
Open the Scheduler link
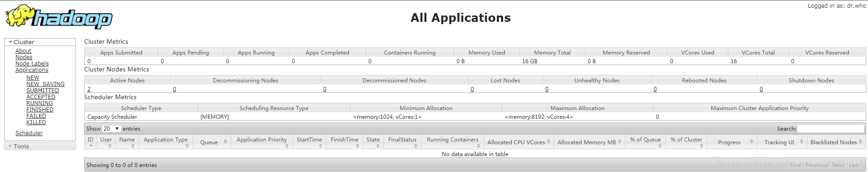tap(29, 133)
